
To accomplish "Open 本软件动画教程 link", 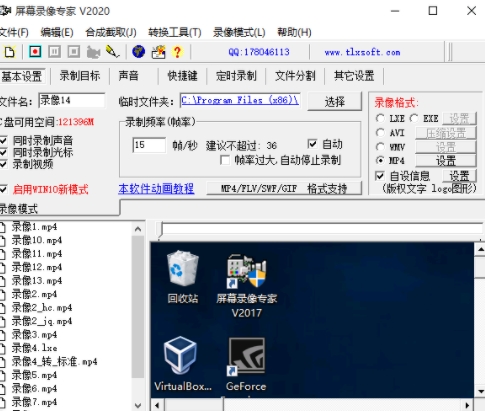I will pyautogui.click(x=156, y=189).
